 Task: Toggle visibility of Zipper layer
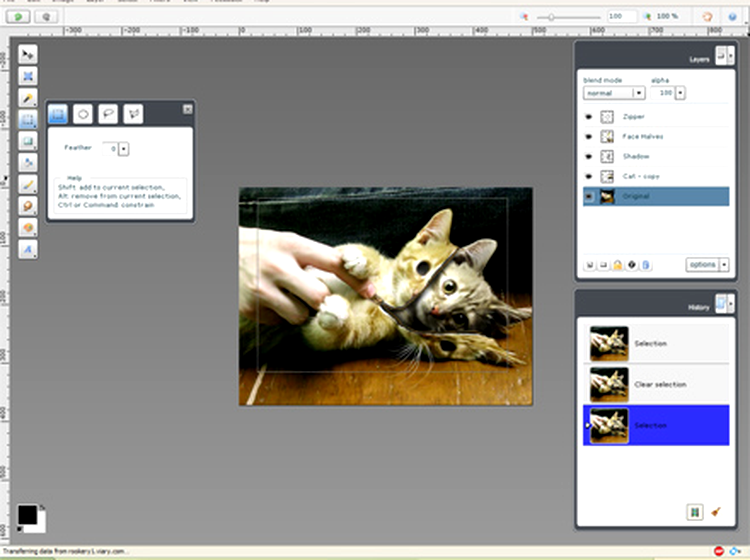pos(589,117)
